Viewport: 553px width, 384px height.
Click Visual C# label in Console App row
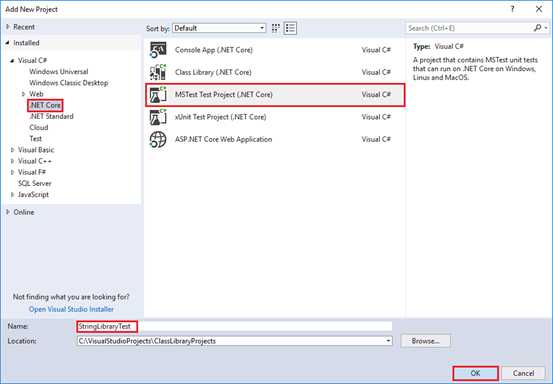pos(376,50)
